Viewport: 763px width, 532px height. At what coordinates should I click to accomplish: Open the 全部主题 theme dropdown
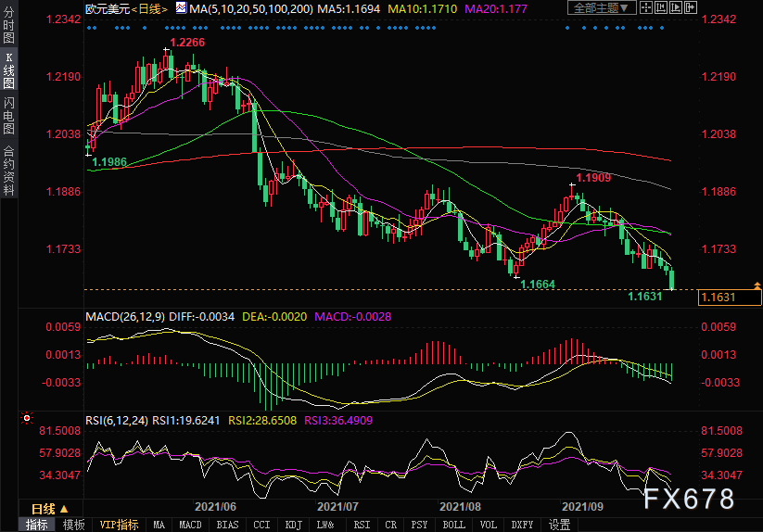click(x=602, y=7)
